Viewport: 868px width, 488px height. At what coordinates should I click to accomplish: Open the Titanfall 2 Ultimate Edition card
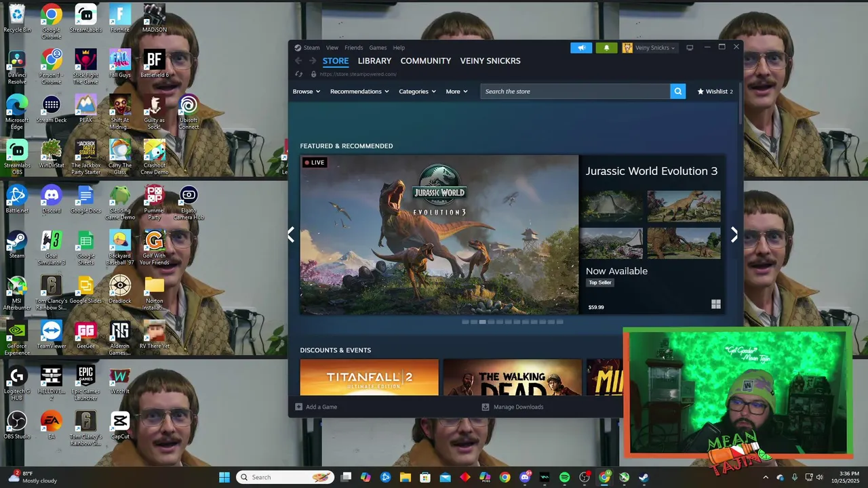[x=370, y=378]
